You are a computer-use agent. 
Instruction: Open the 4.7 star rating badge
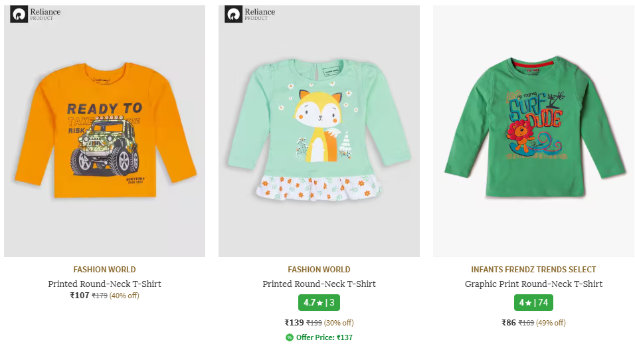pos(319,302)
